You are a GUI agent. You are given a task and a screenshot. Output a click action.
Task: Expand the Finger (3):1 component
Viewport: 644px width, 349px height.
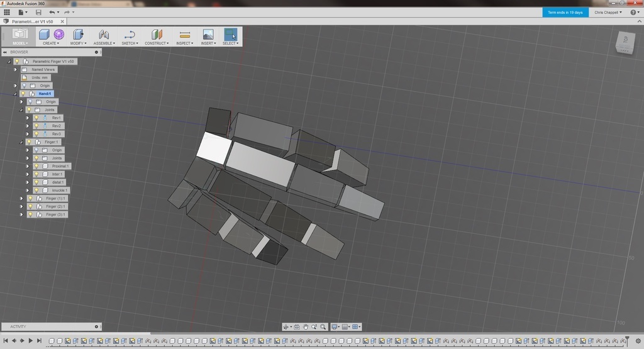(21, 214)
